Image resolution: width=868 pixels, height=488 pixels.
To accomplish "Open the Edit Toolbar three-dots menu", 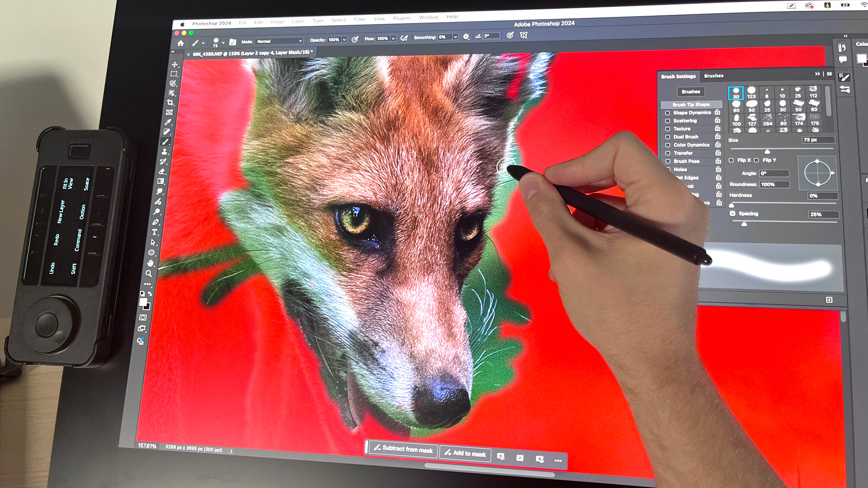I will coord(148,285).
